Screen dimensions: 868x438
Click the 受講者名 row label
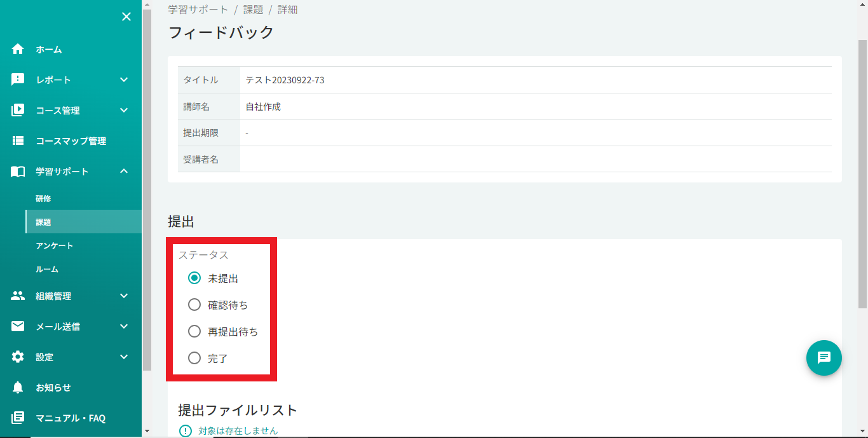201,160
